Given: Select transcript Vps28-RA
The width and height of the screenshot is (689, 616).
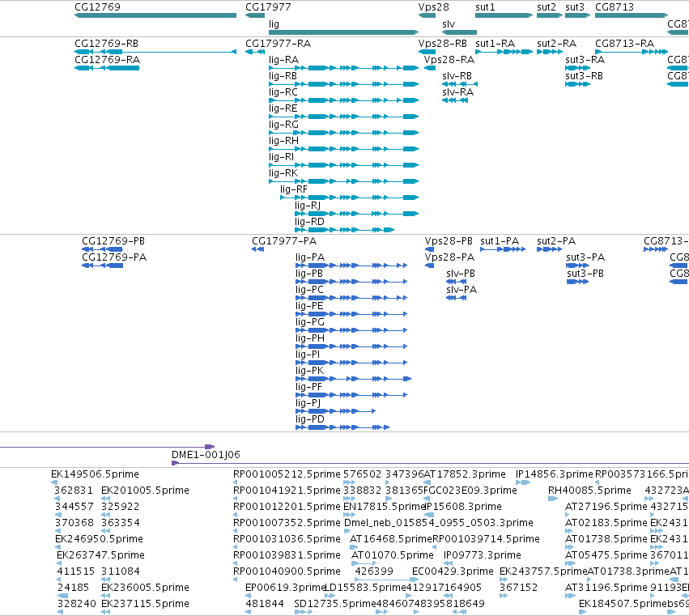Looking at the screenshot, I should [430, 68].
